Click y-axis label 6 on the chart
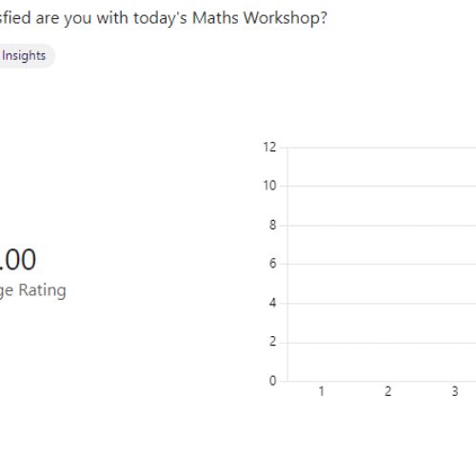This screenshot has width=476, height=476. point(272,264)
